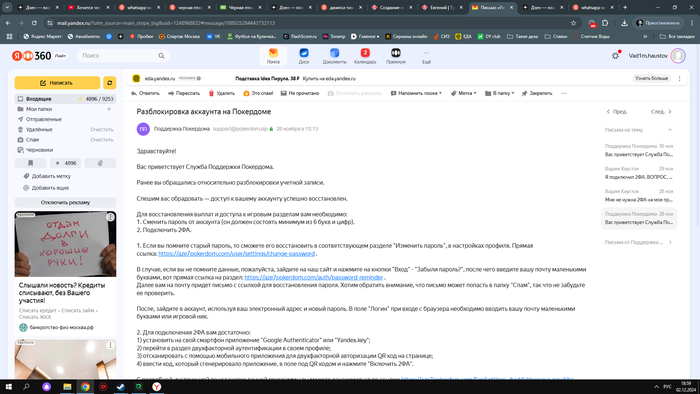The height and width of the screenshot is (394, 700).
Task: Open the 'Спам' folder
Action: point(32,140)
